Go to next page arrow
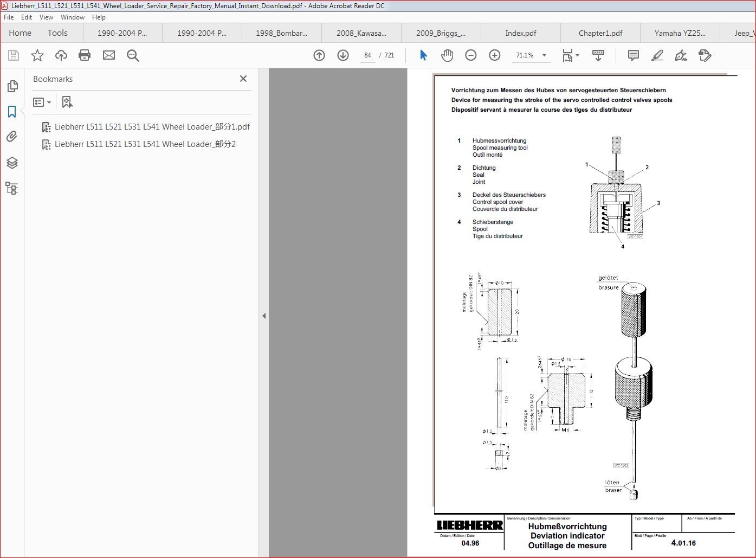756x558 pixels. pyautogui.click(x=343, y=55)
